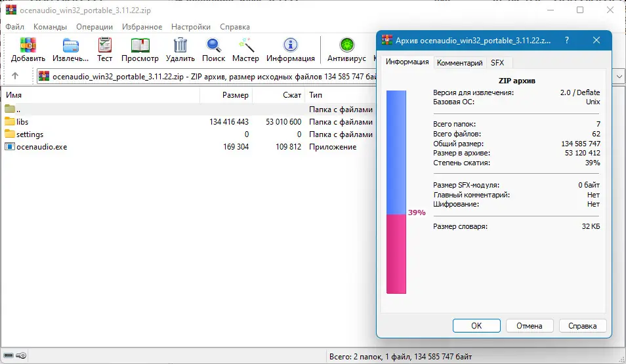
Task: Select the parent folder '..' icon
Action: pos(10,109)
